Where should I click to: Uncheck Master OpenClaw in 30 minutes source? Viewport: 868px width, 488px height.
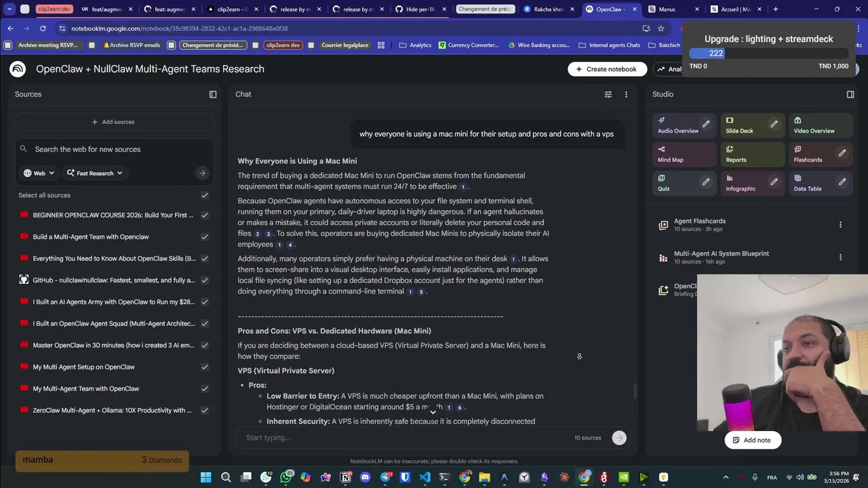point(204,345)
